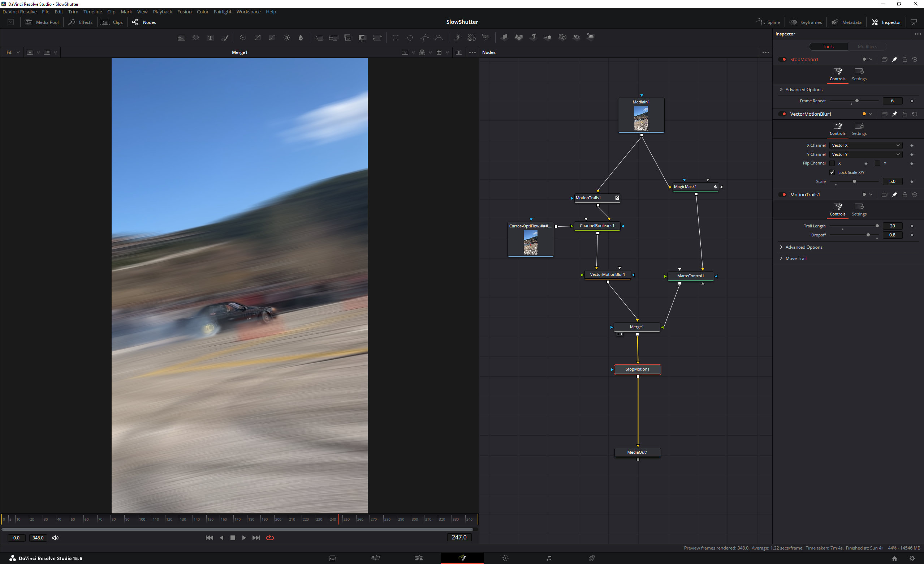Expand Move Trail section
The height and width of the screenshot is (564, 924).
coord(796,258)
